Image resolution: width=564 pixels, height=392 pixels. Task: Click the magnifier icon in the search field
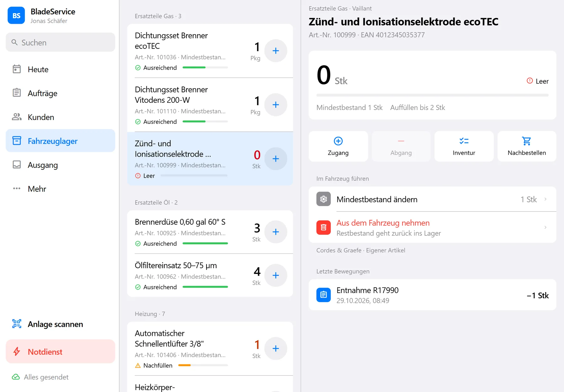tap(14, 42)
